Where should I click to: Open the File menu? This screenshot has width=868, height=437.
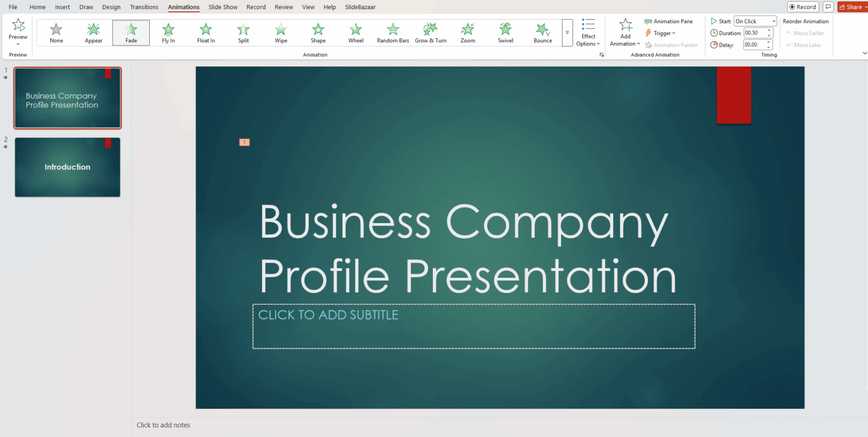point(13,7)
